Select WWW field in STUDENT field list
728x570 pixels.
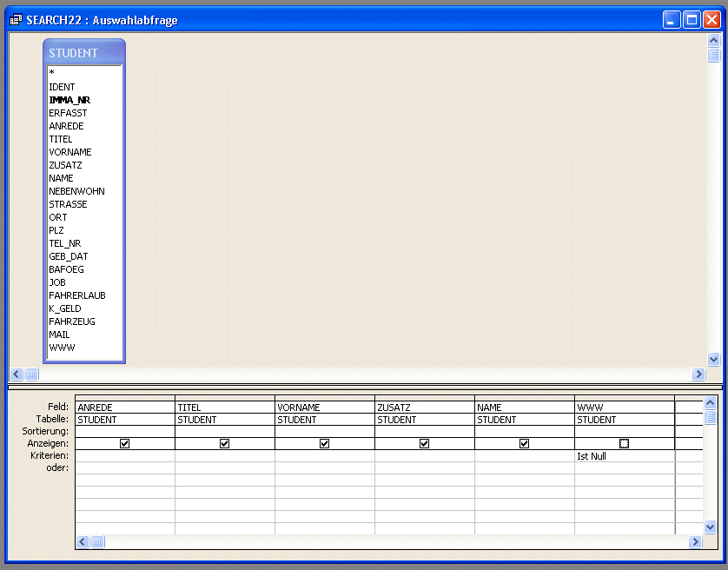pyautogui.click(x=84, y=347)
